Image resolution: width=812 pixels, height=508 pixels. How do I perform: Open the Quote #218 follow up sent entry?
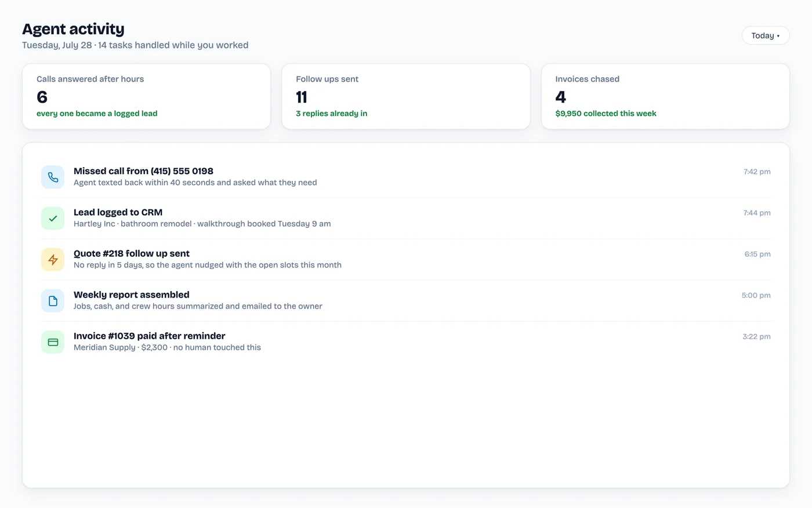(406, 259)
